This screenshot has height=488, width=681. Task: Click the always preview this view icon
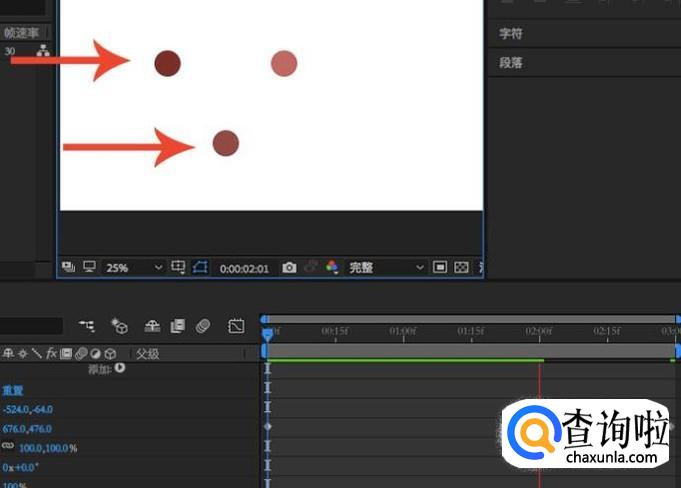point(68,267)
